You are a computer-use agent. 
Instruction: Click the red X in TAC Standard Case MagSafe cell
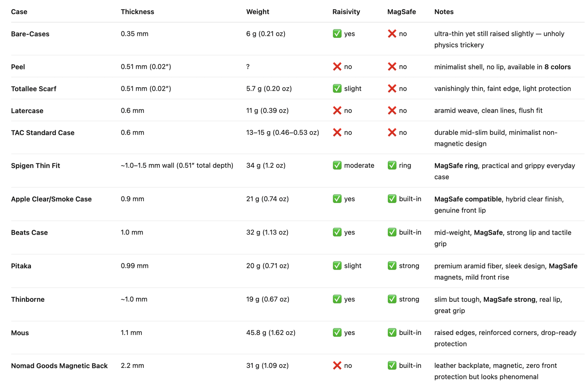point(392,133)
